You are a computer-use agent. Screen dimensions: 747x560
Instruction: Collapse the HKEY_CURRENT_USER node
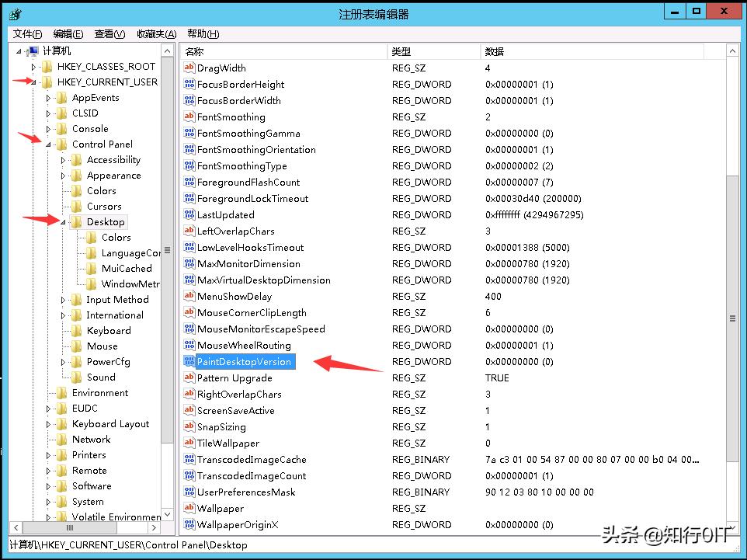33,82
